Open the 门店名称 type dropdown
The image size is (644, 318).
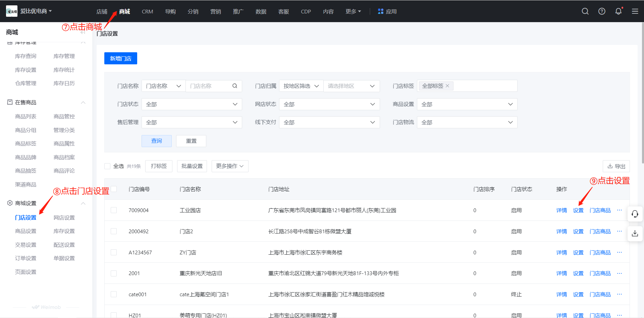(x=163, y=86)
